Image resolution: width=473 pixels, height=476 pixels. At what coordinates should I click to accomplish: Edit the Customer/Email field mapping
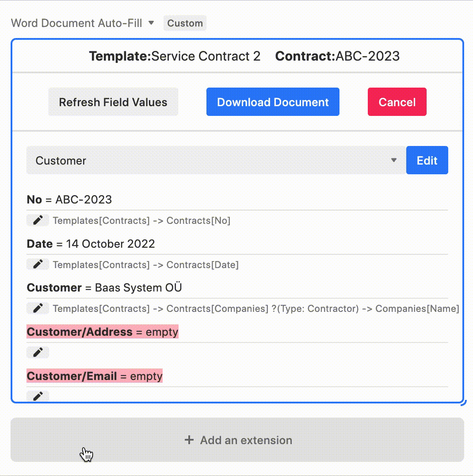(x=38, y=396)
